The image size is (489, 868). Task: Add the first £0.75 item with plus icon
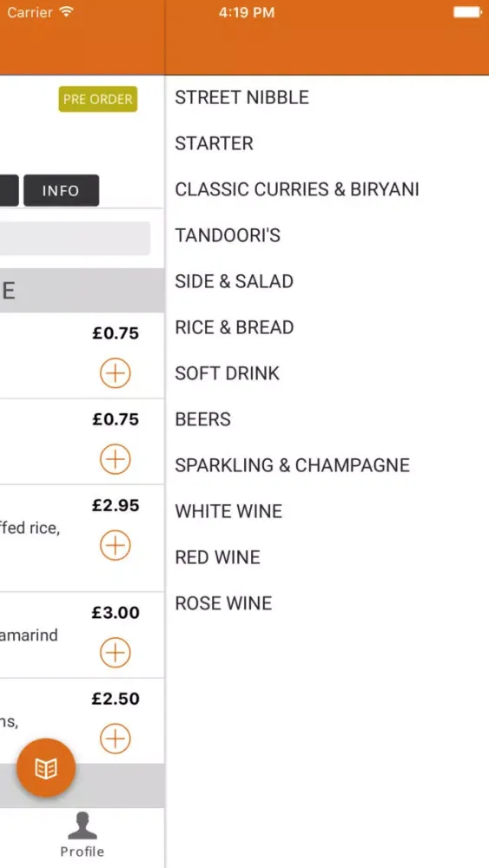(x=116, y=373)
